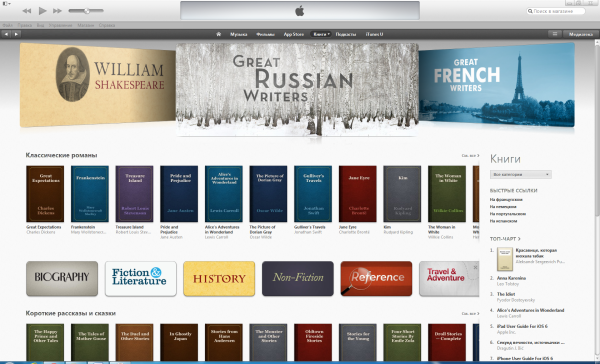Open the Книги tab dropdown arrow
This screenshot has width=600, height=364.
[x=328, y=34]
